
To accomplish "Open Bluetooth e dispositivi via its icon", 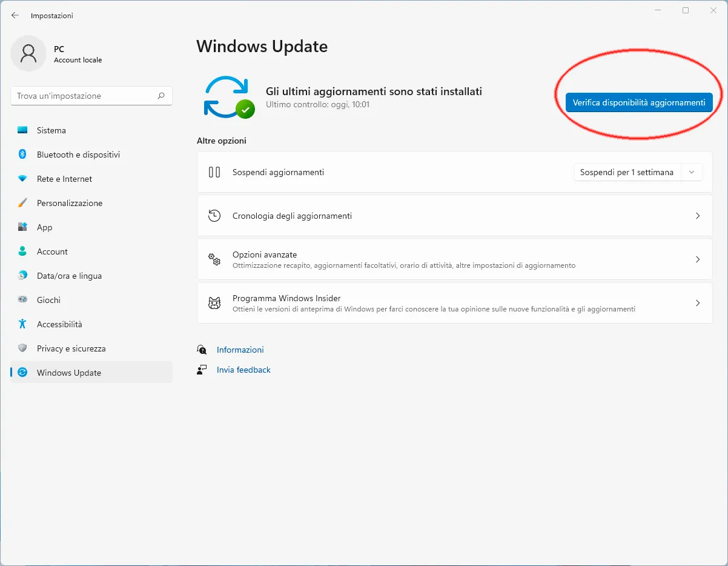I will pos(24,154).
